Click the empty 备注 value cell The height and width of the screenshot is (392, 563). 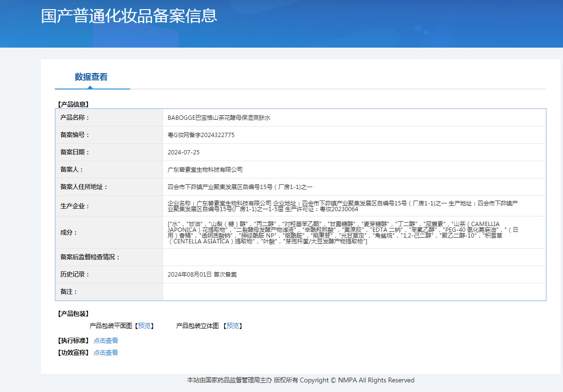[354, 292]
